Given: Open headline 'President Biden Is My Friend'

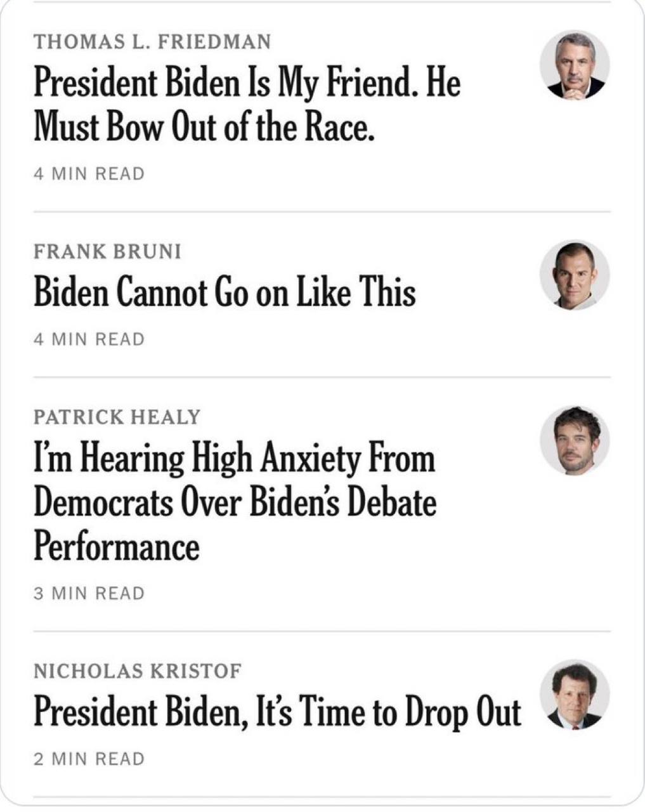Looking at the screenshot, I should pos(246,84).
